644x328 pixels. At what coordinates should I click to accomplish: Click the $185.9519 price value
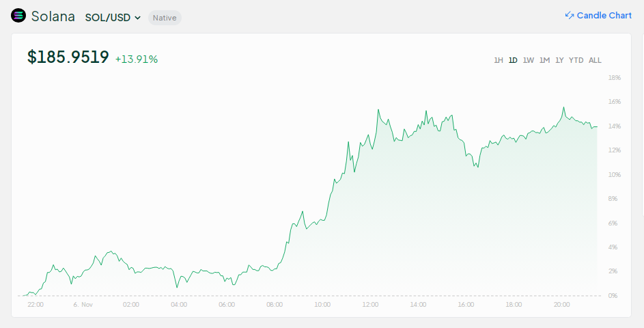pos(68,57)
